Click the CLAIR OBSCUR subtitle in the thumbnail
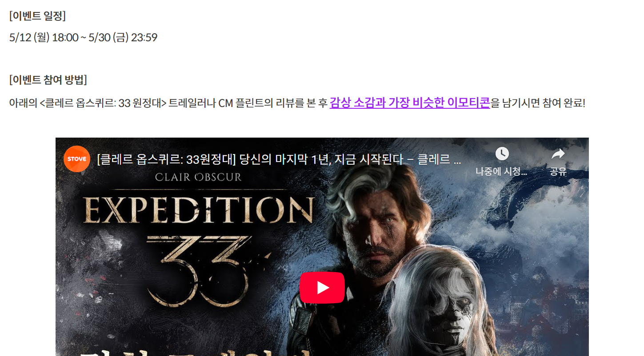644x356 pixels. tap(198, 178)
